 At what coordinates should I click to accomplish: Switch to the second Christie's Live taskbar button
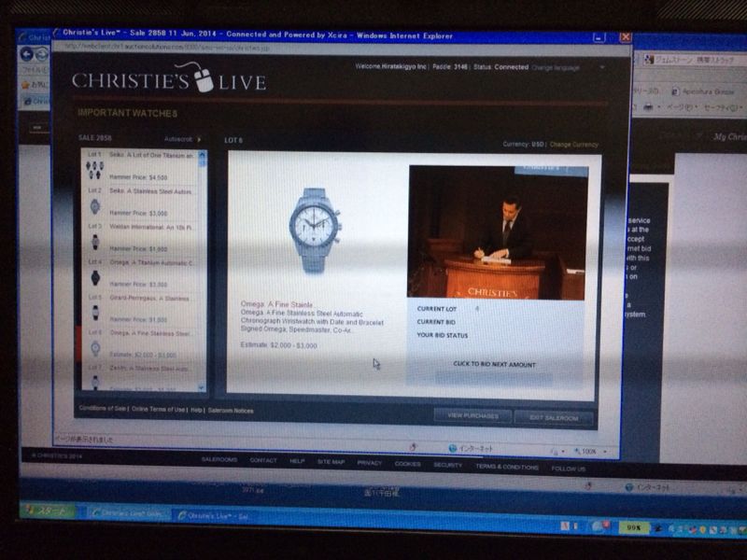(x=214, y=516)
